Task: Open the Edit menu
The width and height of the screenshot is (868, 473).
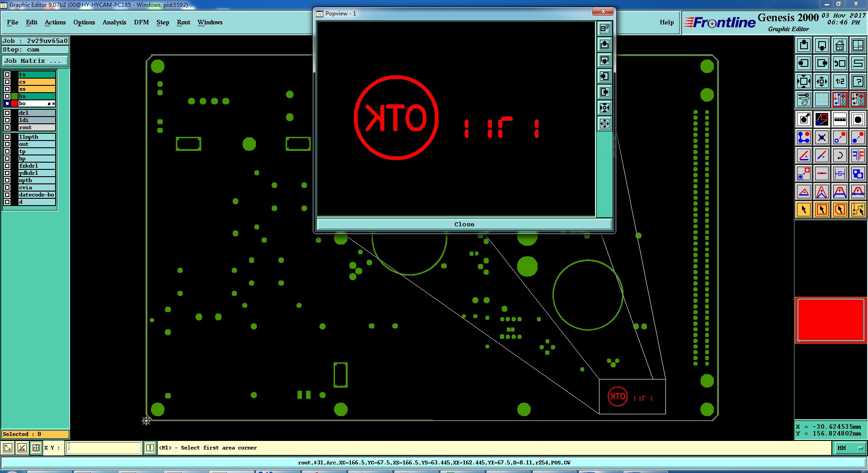Action: tap(32, 22)
